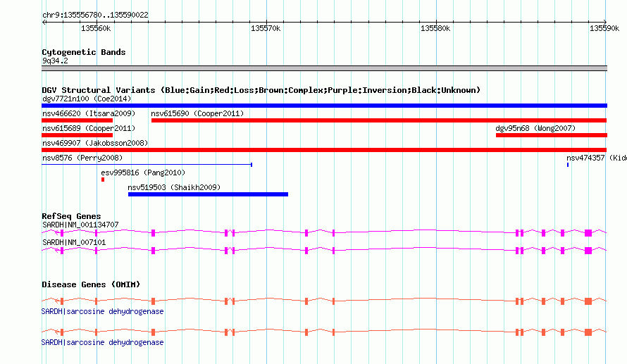Screen dimensions: 627x364
Task: Open the dgv7721n100 (Coe2014) label
Action: pyautogui.click(x=87, y=99)
